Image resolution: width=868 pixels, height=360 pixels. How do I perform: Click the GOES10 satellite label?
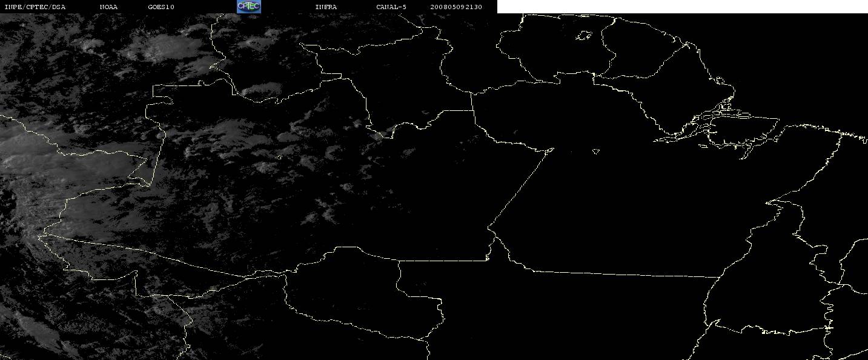(161, 7)
